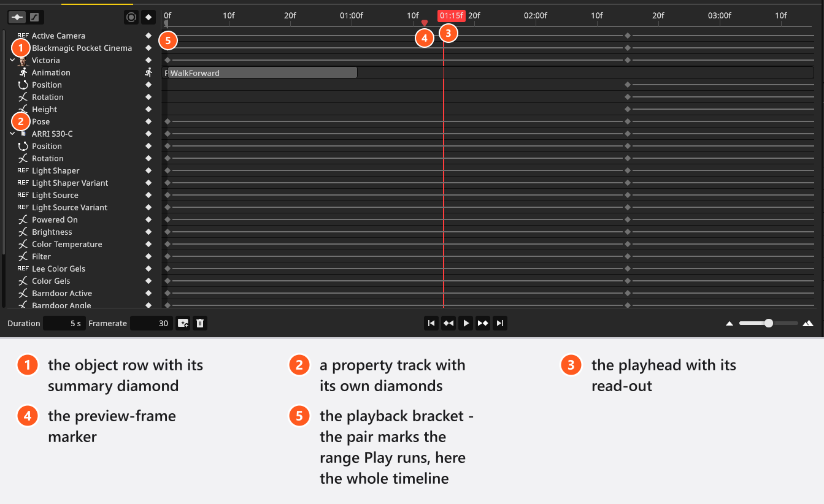This screenshot has width=824, height=504.
Task: Toggle the keyframe diamond for Pose
Action: coord(148,121)
